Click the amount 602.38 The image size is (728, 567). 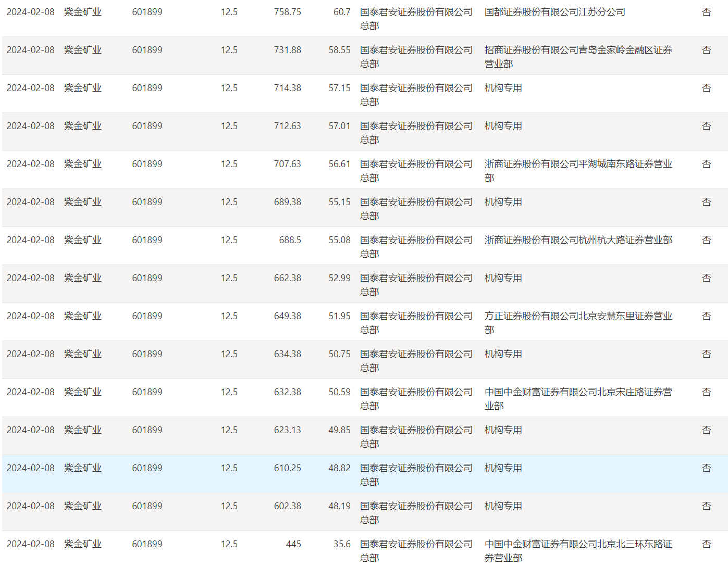[288, 506]
